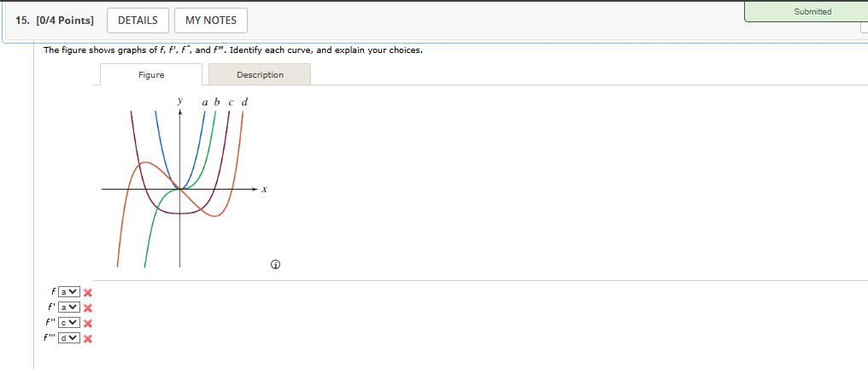The height and width of the screenshot is (369, 868).
Task: Click the red X beside the f dropdown
Action: coord(87,293)
